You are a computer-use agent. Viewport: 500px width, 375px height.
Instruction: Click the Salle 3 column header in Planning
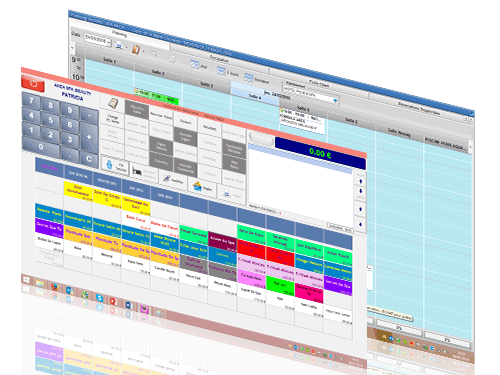coord(206,85)
